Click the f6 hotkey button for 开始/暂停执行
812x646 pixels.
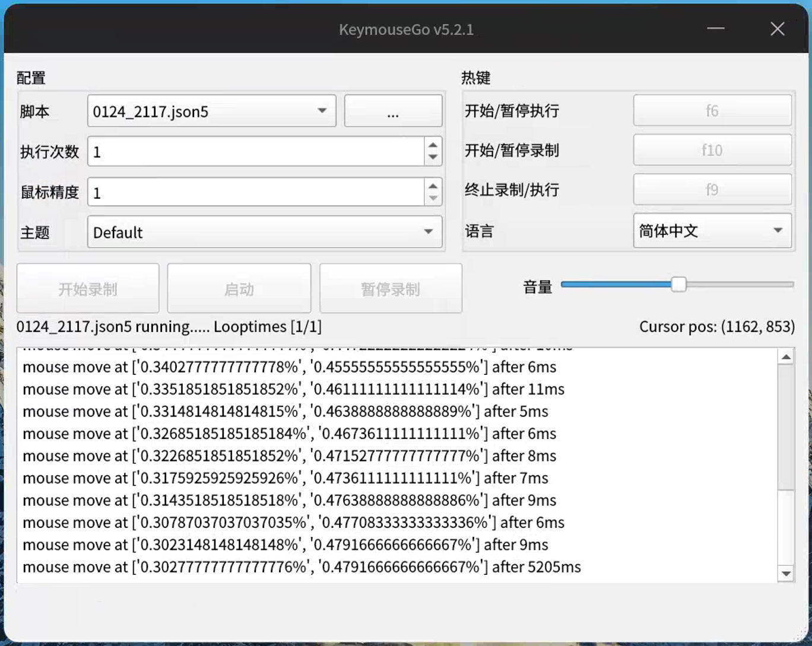point(712,110)
